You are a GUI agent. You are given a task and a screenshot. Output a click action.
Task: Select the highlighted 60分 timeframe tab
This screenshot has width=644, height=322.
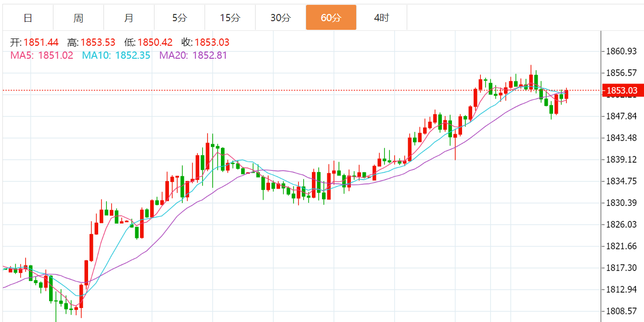pos(331,18)
